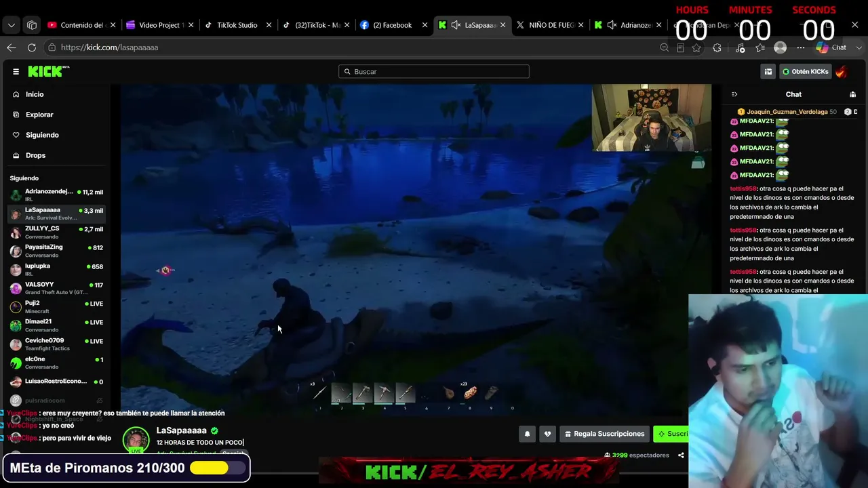Viewport: 868px width, 488px height.
Task: Open Drops in the sidebar
Action: point(35,155)
